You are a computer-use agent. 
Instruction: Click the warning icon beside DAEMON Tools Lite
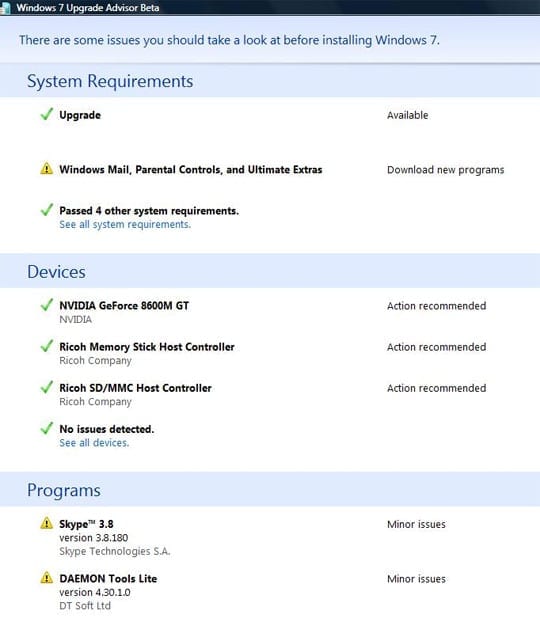46,578
